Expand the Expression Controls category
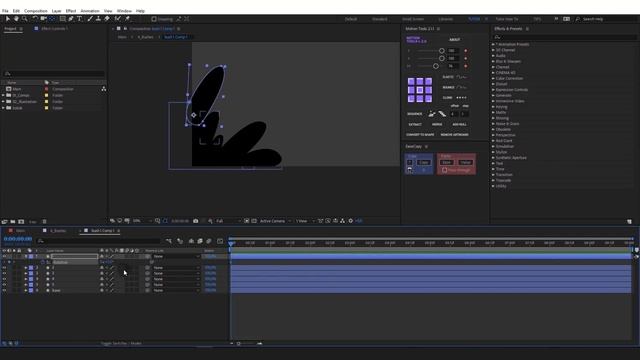This screenshot has width=640, height=360. pos(493,90)
